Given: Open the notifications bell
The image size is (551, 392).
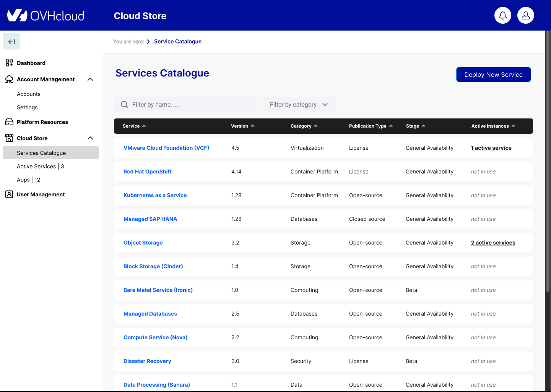Looking at the screenshot, I should pyautogui.click(x=502, y=15).
